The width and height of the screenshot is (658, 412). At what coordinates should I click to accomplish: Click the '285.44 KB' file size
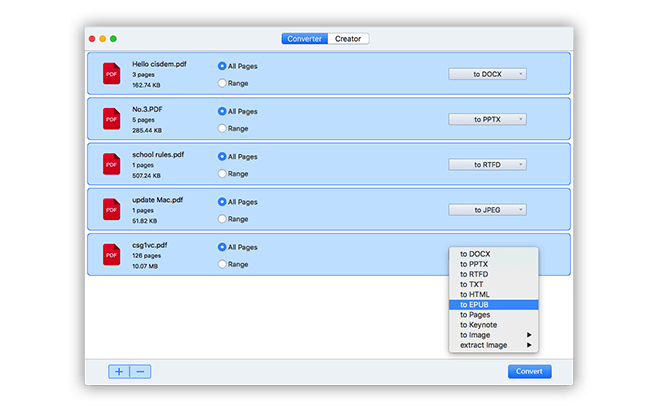(147, 130)
